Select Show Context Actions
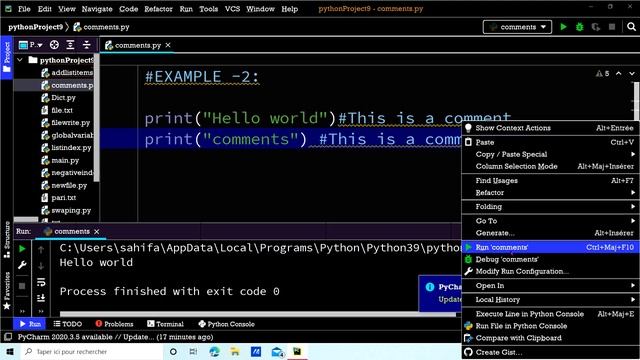The image size is (640, 360). [x=551, y=128]
